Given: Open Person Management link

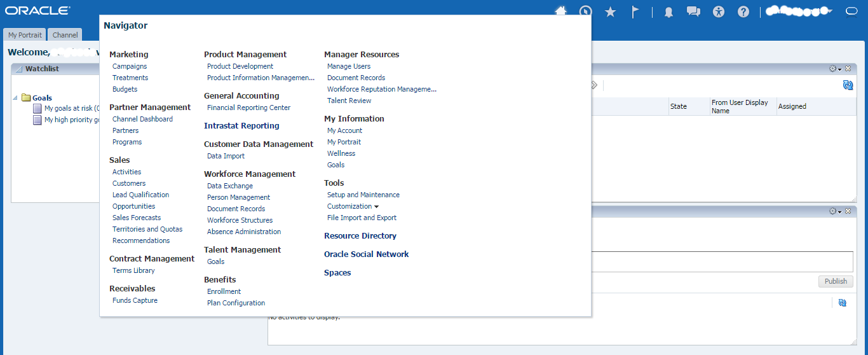Looking at the screenshot, I should [238, 197].
